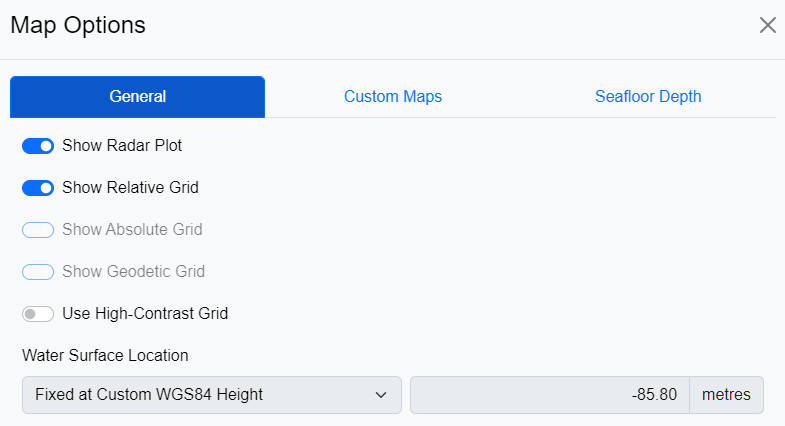Click the 'Show Relative Grid' label text
785x426 pixels.
[130, 188]
